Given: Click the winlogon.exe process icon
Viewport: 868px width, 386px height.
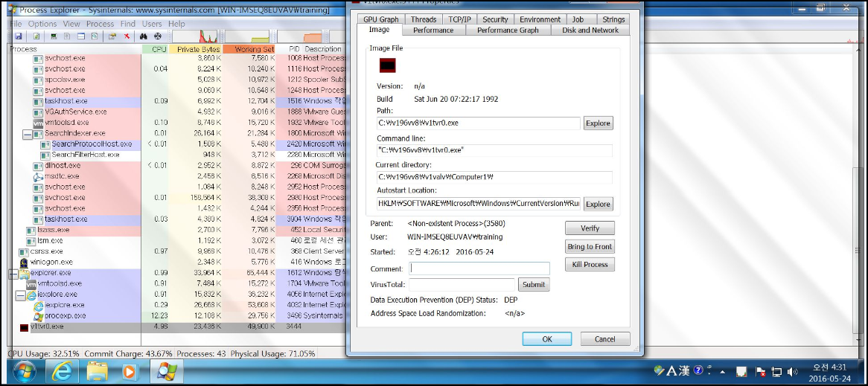Looking at the screenshot, I should tap(24, 262).
